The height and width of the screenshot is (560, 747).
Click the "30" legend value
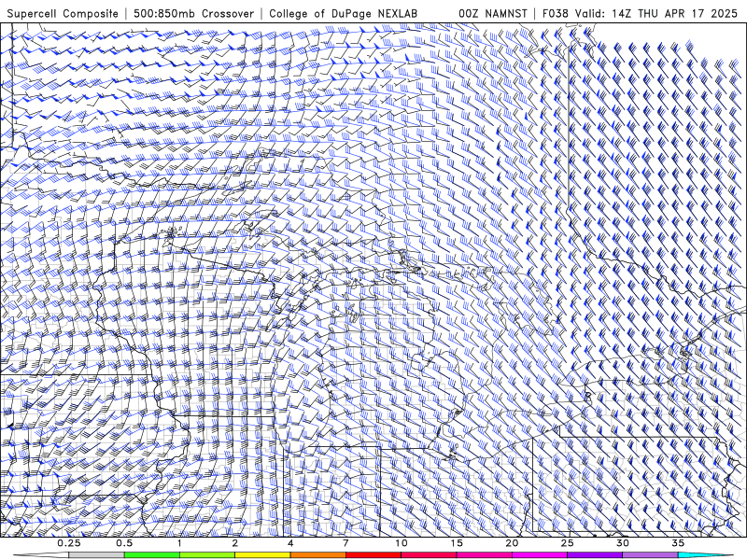click(623, 543)
